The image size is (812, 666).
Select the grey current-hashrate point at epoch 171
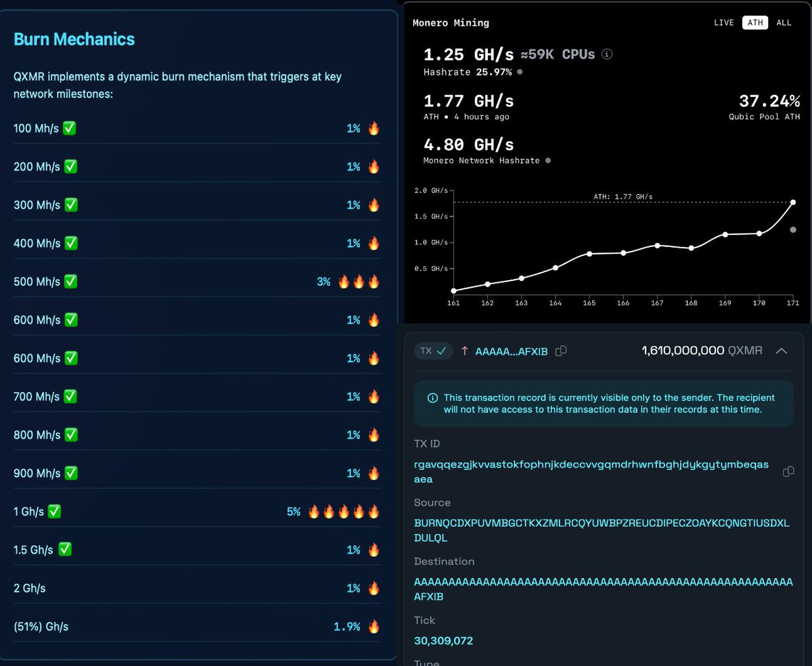pyautogui.click(x=793, y=229)
